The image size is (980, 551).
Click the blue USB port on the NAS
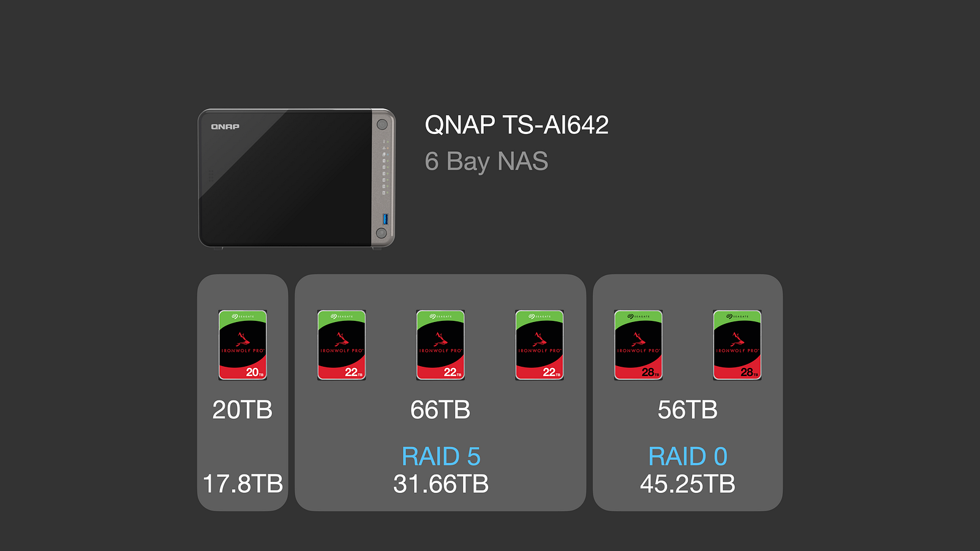coord(385,219)
